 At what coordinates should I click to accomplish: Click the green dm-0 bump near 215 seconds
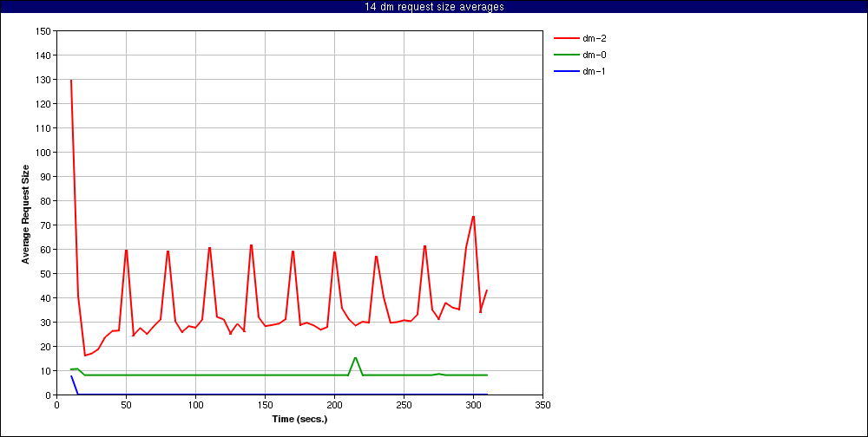[x=355, y=358]
